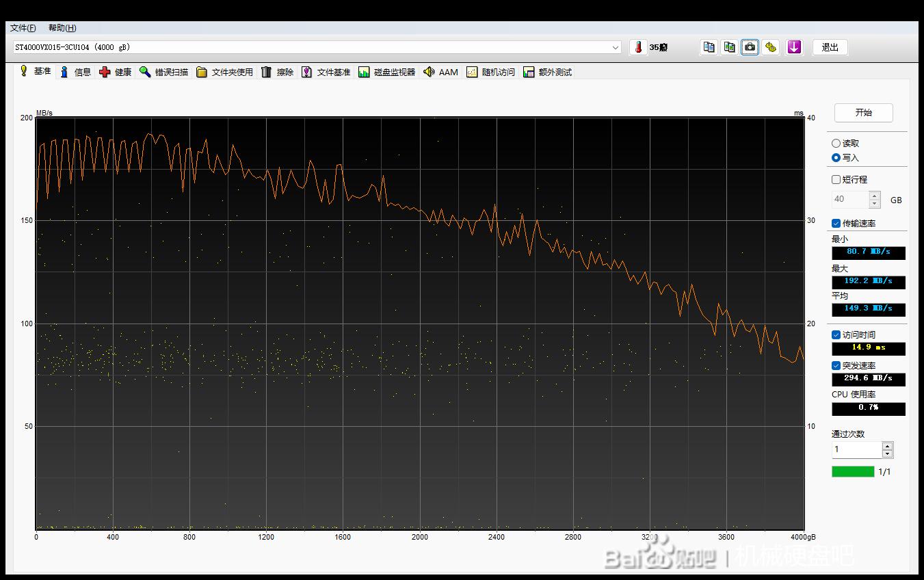Click the 14.9 ms access time value
The width and height of the screenshot is (924, 580).
869,348
